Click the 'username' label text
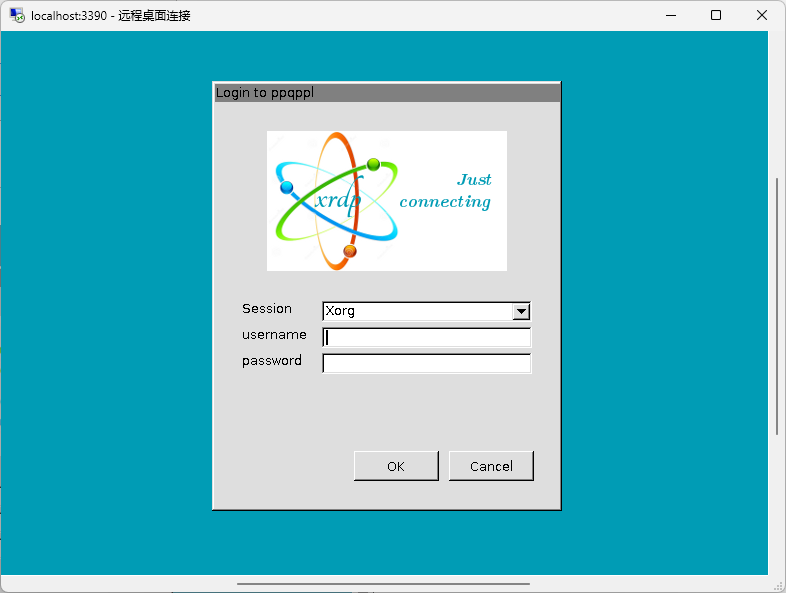Image resolution: width=786 pixels, height=593 pixels. tap(274, 335)
